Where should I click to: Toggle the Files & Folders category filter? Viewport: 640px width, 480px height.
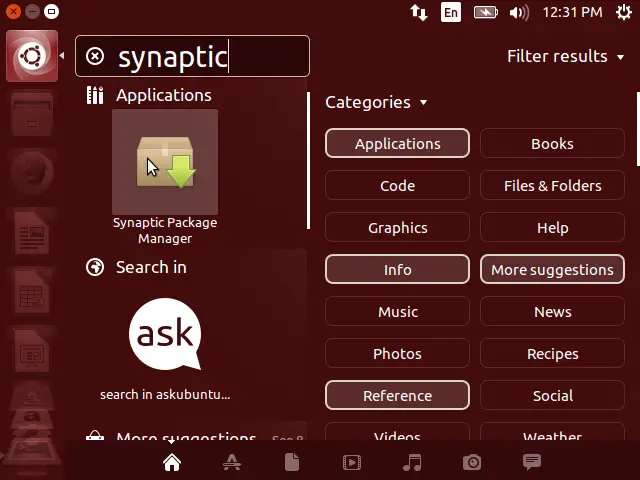(x=552, y=186)
